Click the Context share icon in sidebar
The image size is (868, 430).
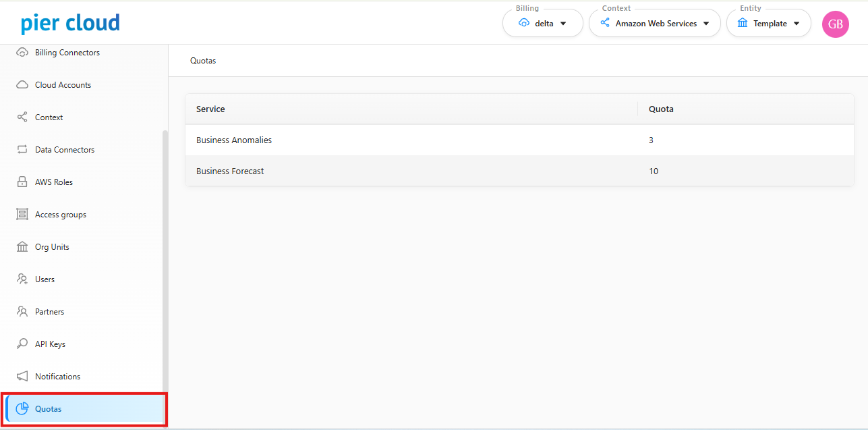click(22, 117)
